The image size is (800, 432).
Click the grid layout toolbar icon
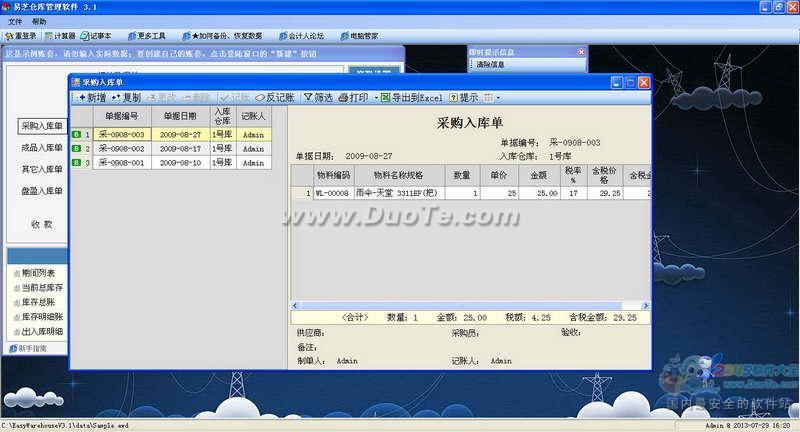[x=488, y=97]
